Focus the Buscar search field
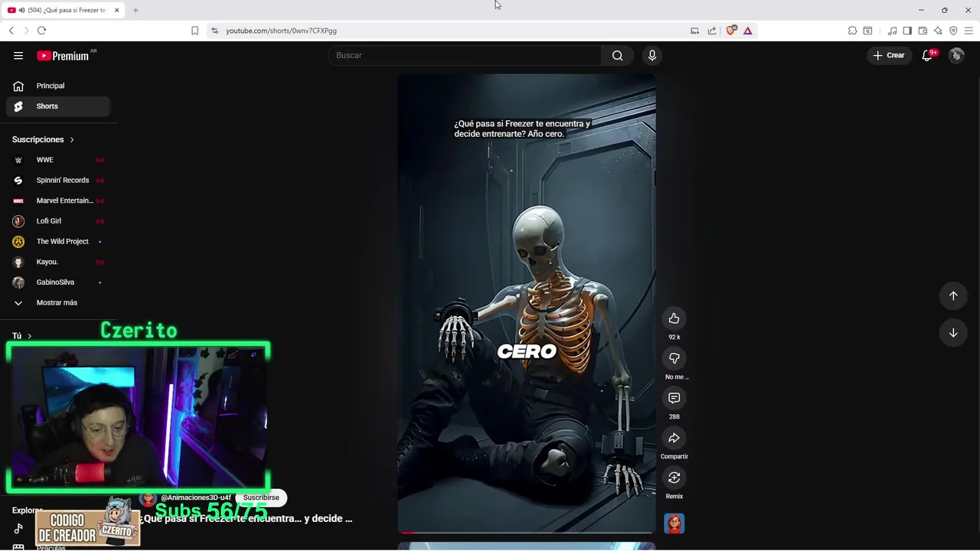 pyautogui.click(x=465, y=55)
